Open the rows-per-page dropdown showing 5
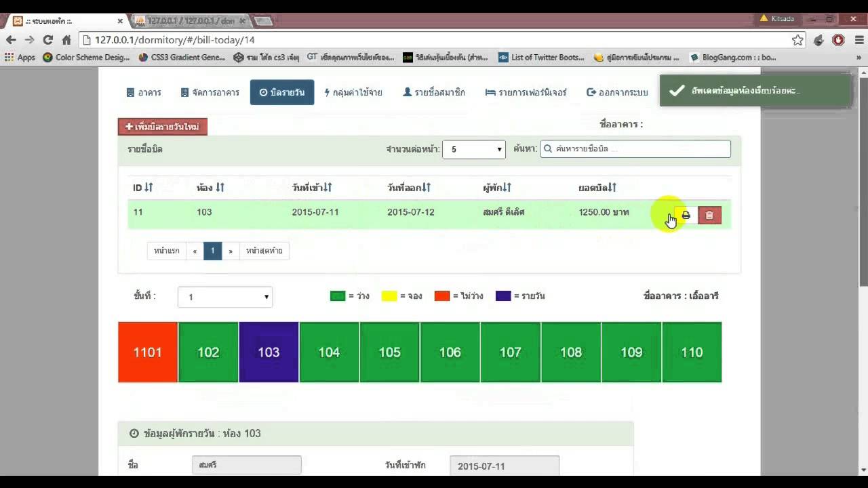Screen dimensions: 868x488 coord(473,149)
